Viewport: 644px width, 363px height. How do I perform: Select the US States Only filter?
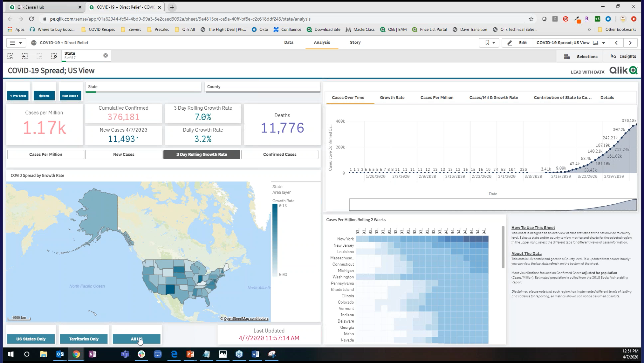tap(31, 339)
